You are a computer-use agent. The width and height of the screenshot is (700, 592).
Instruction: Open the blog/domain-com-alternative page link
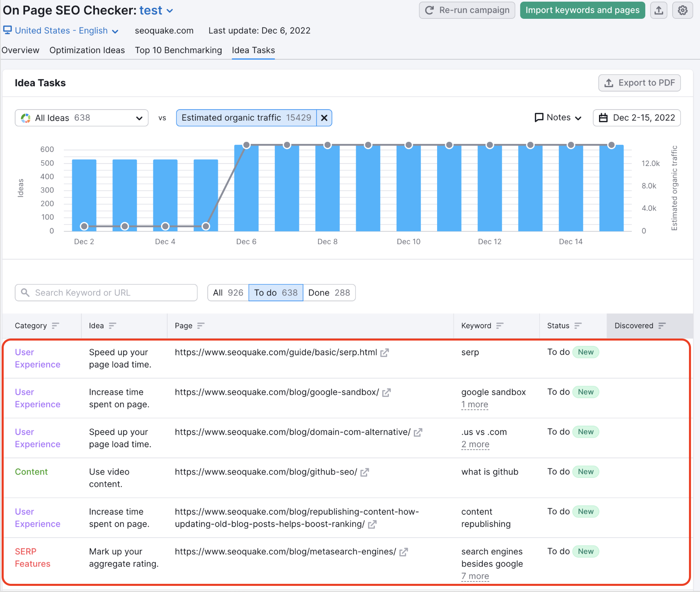coord(293,432)
